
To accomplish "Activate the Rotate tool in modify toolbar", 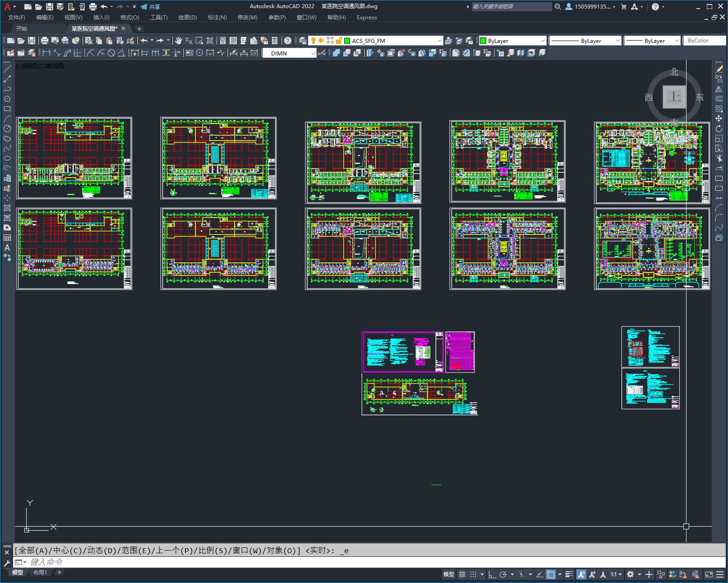I will (719, 129).
